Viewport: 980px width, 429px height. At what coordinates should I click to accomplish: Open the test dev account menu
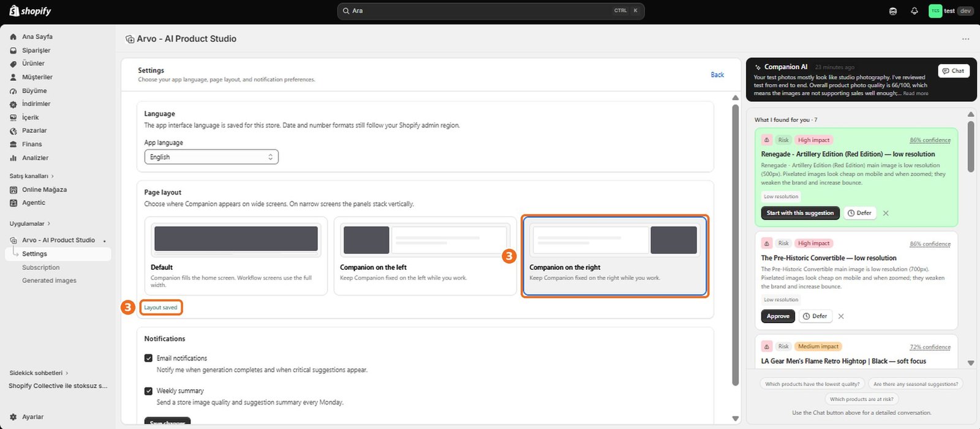[x=951, y=11]
